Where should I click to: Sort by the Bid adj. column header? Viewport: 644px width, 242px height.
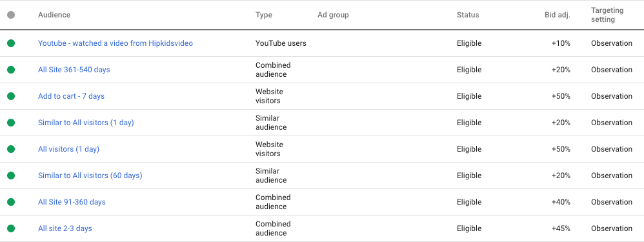tap(558, 15)
